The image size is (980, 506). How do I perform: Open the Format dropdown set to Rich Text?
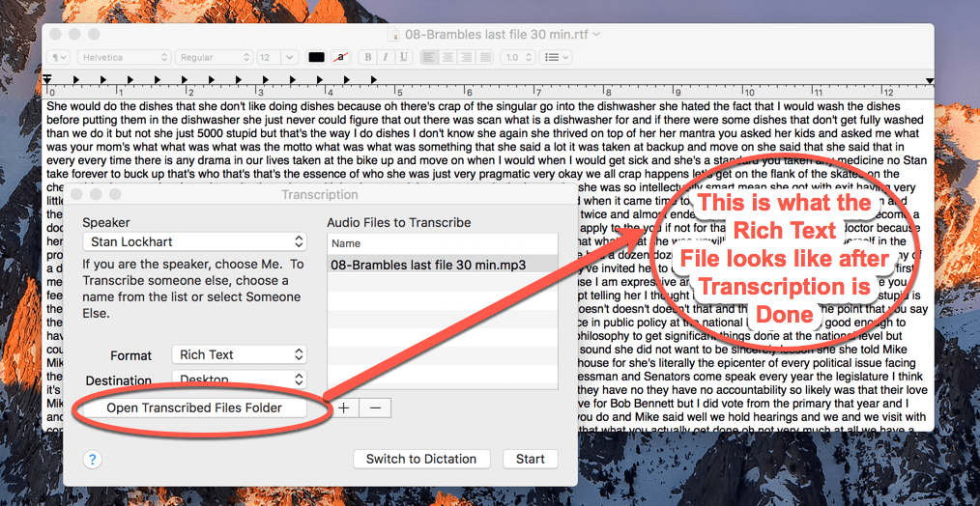(240, 354)
